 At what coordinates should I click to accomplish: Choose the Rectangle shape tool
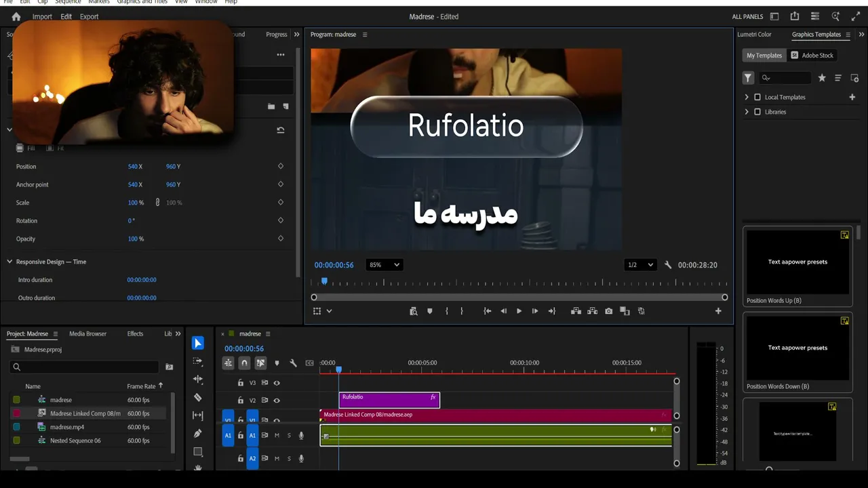click(x=197, y=451)
